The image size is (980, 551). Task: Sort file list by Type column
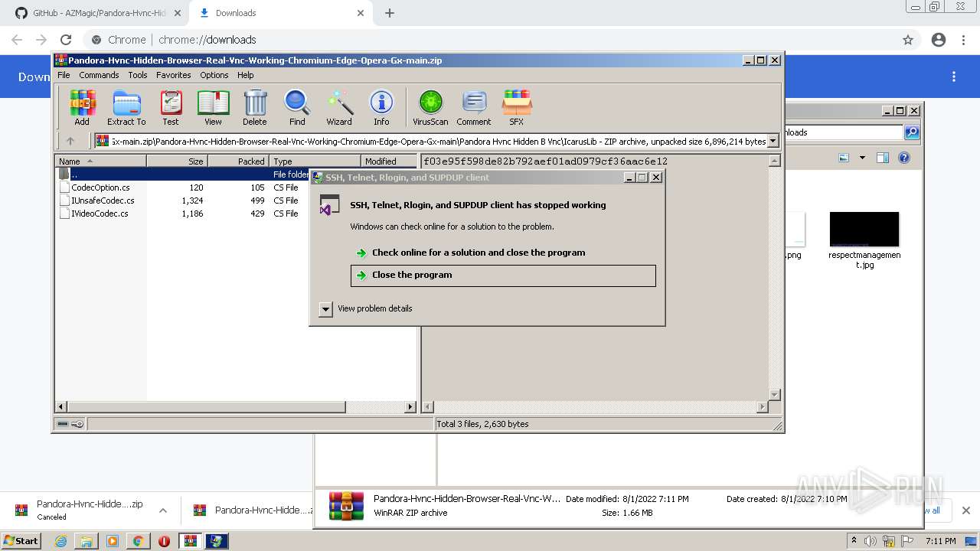[x=315, y=161]
